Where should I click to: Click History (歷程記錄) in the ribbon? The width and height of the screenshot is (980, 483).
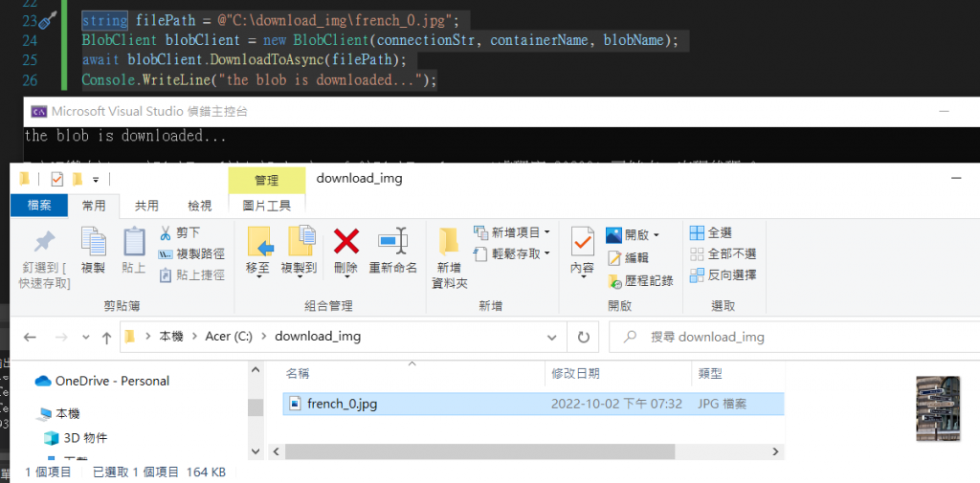click(640, 280)
